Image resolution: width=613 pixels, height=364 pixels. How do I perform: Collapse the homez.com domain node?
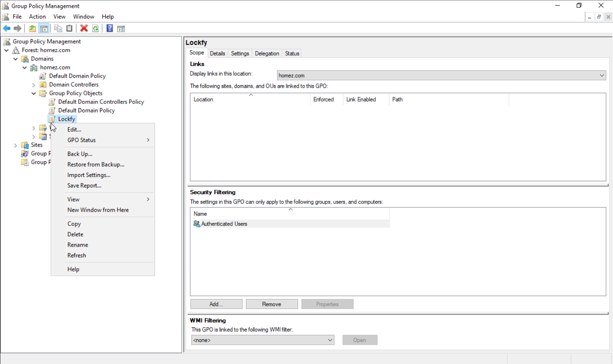[x=24, y=67]
